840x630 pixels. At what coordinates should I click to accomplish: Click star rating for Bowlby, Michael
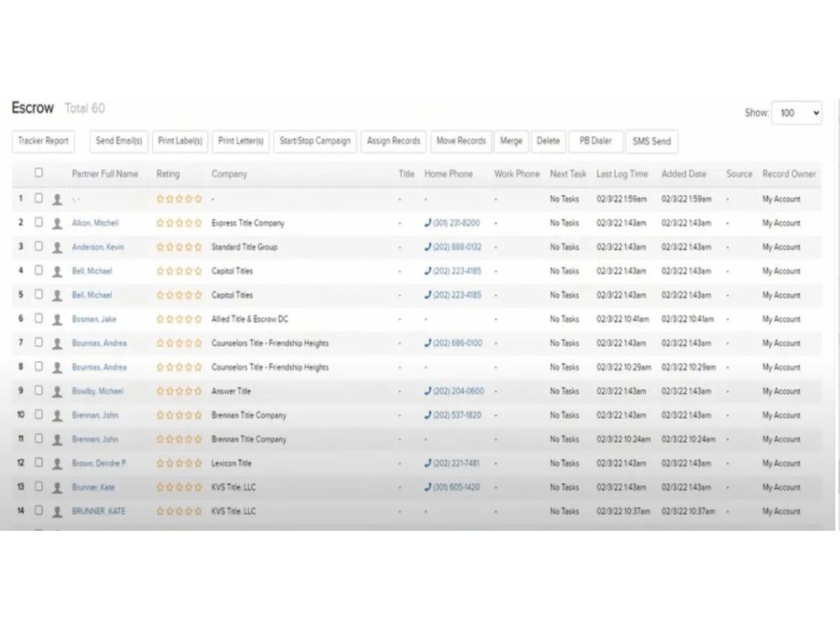pyautogui.click(x=179, y=391)
